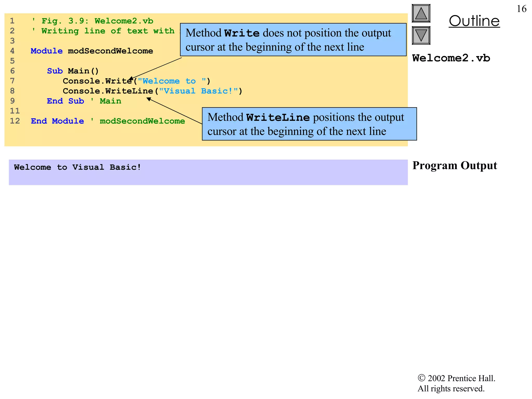Click the End Sub line
Screen dimensions: 532x399
point(84,101)
